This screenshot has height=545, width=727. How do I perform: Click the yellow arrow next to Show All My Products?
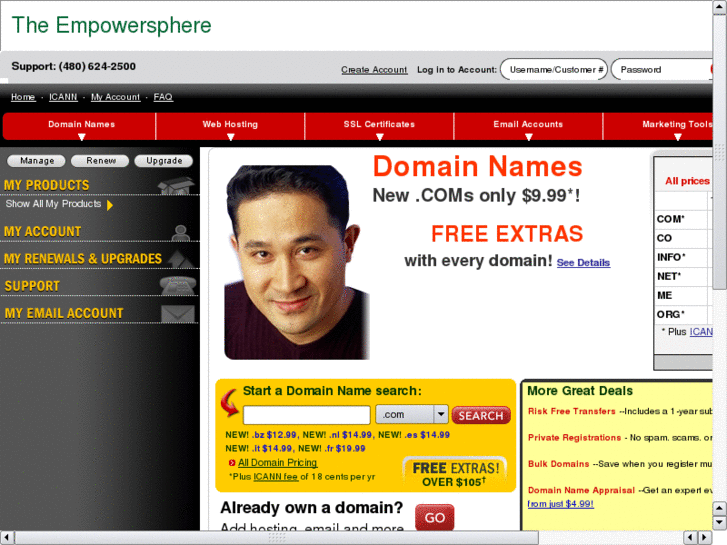point(110,205)
